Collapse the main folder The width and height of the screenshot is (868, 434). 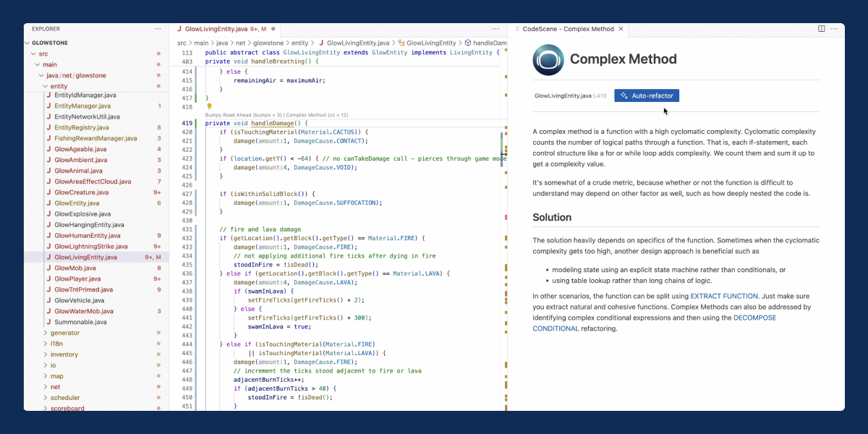point(38,64)
